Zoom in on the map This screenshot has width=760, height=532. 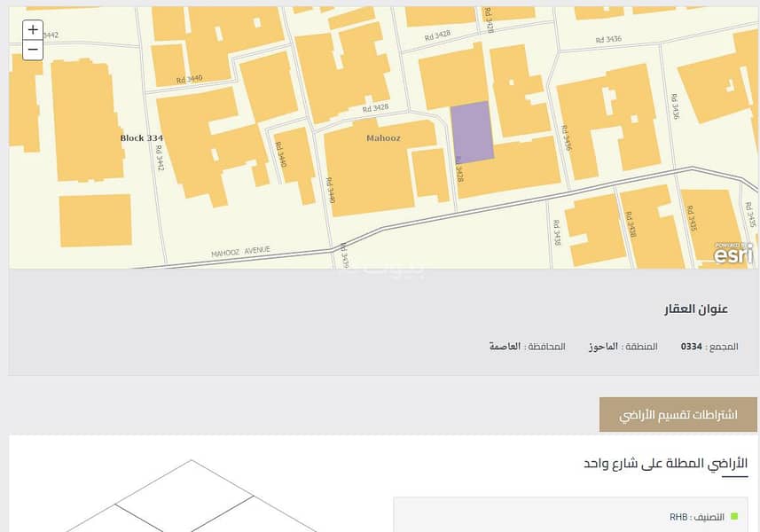(33, 29)
